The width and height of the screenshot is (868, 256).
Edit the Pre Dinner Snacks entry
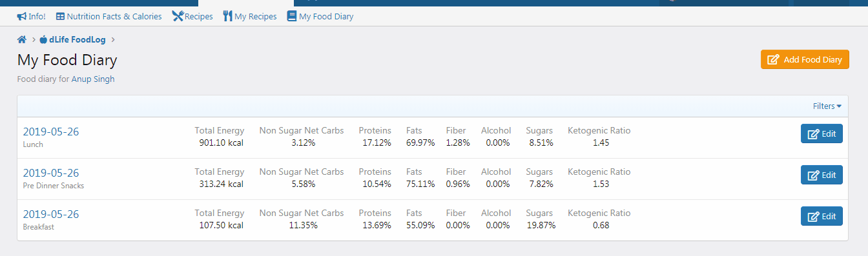821,175
